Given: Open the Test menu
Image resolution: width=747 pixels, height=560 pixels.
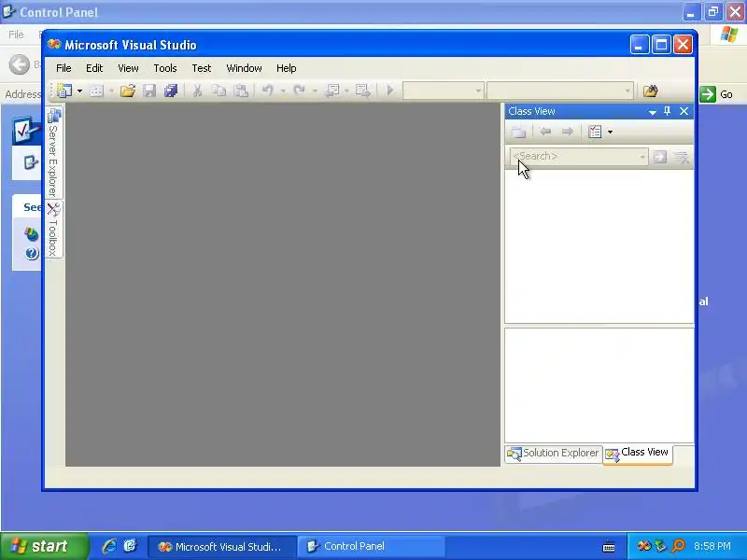Looking at the screenshot, I should click(201, 68).
